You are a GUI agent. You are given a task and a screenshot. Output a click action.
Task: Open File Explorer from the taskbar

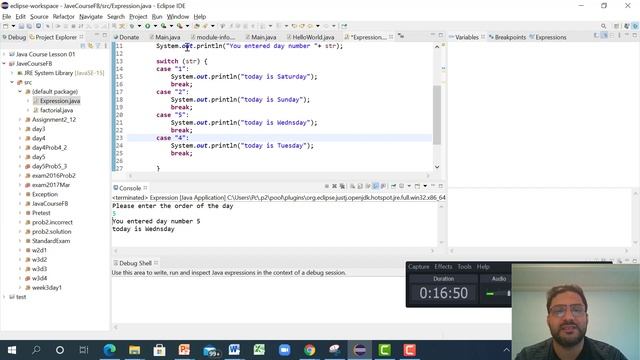click(x=134, y=350)
